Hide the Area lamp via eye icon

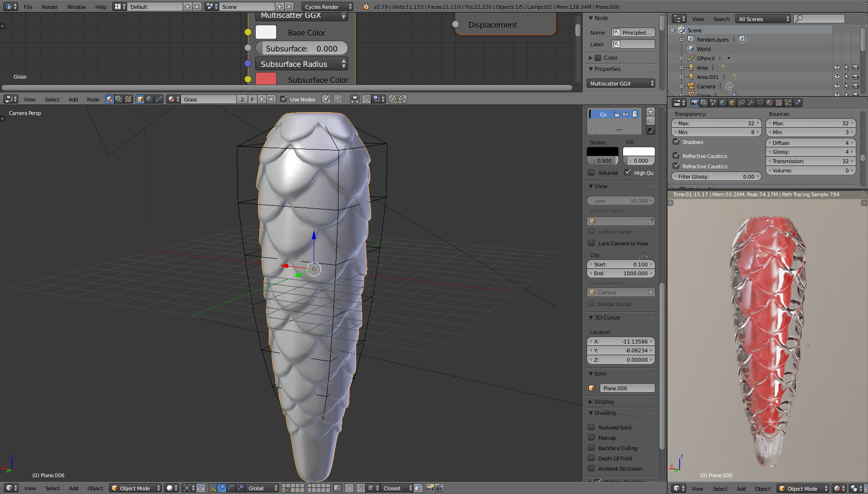(x=837, y=67)
